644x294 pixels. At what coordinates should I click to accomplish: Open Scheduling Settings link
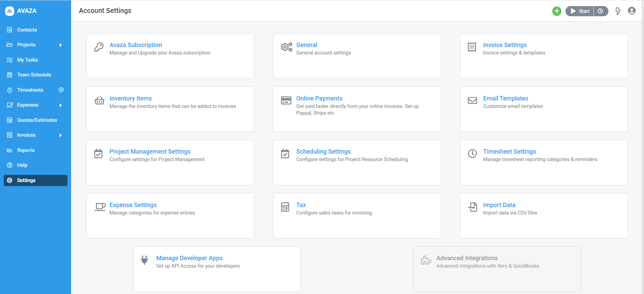pos(323,152)
